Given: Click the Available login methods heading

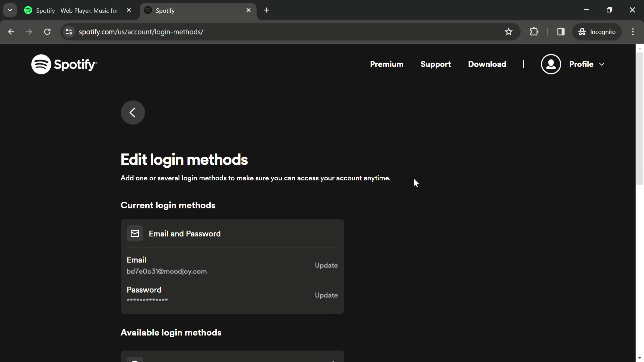Looking at the screenshot, I should click(171, 333).
